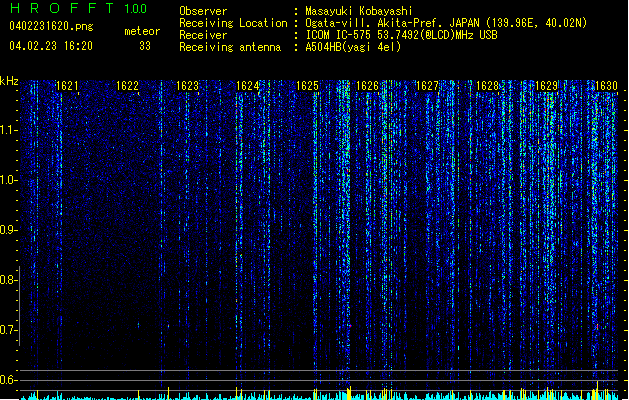This screenshot has height=400, width=629.
Task: Click the kHz axis unit label
Action: (9, 81)
